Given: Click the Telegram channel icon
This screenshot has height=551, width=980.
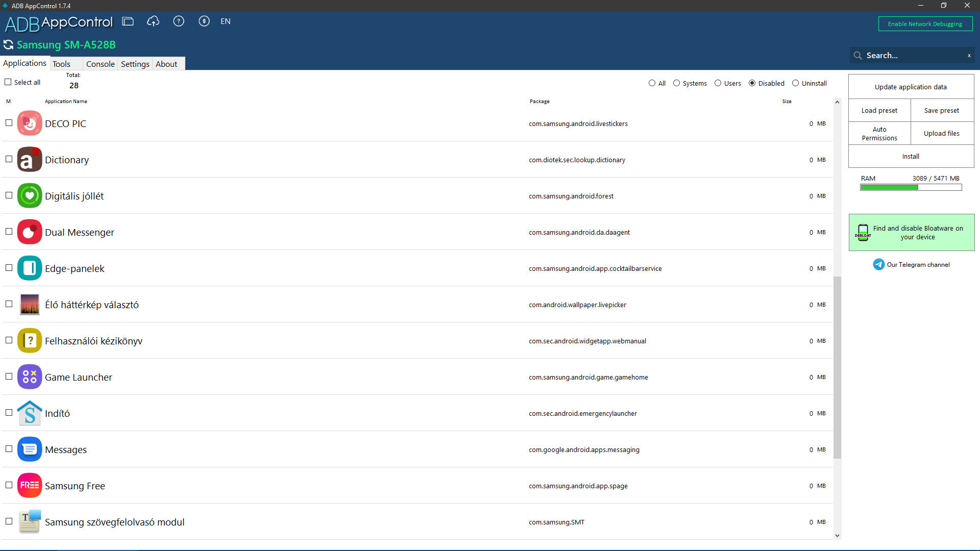Looking at the screenshot, I should (x=878, y=264).
